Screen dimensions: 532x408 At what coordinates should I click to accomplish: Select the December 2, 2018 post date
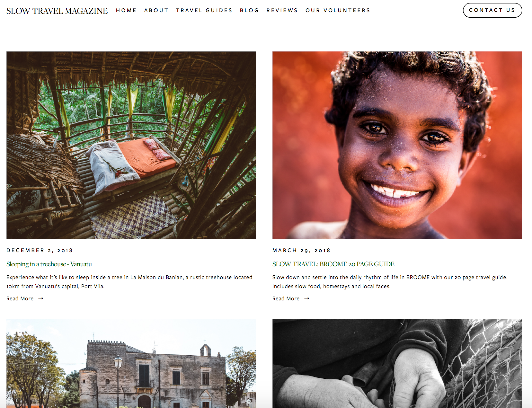point(40,250)
